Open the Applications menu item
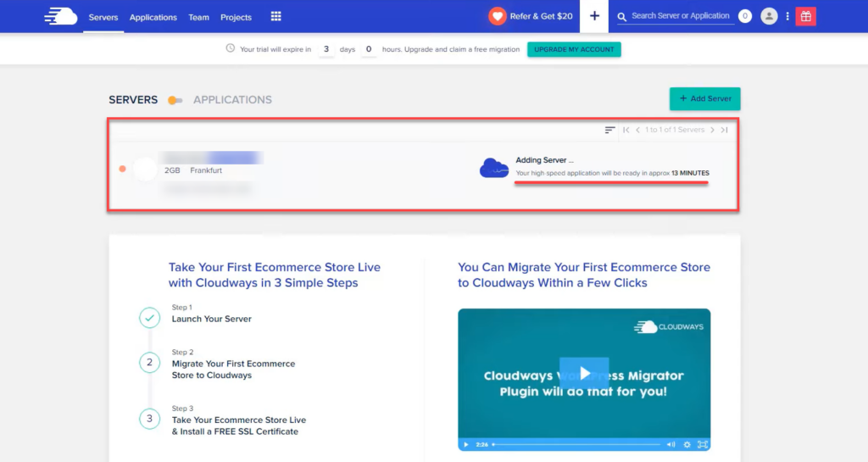This screenshot has height=462, width=868. pyautogui.click(x=153, y=17)
